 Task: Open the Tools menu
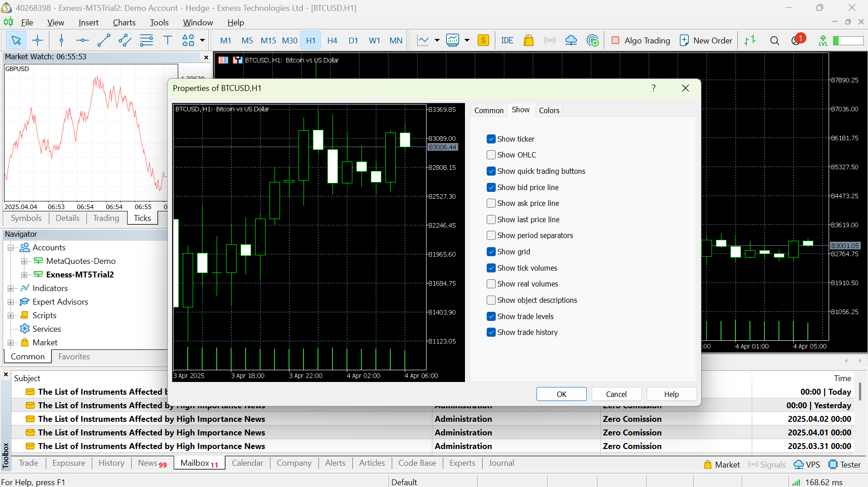159,23
